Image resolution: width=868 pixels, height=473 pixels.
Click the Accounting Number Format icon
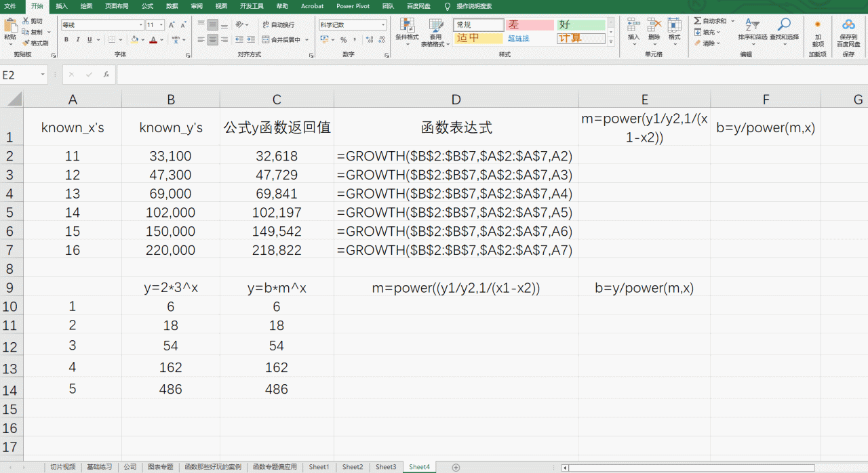click(x=326, y=40)
